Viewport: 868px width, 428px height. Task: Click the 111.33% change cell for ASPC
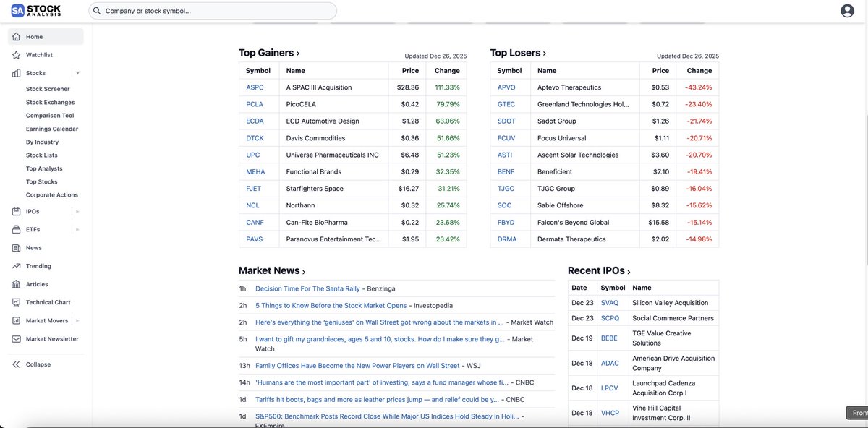(447, 87)
